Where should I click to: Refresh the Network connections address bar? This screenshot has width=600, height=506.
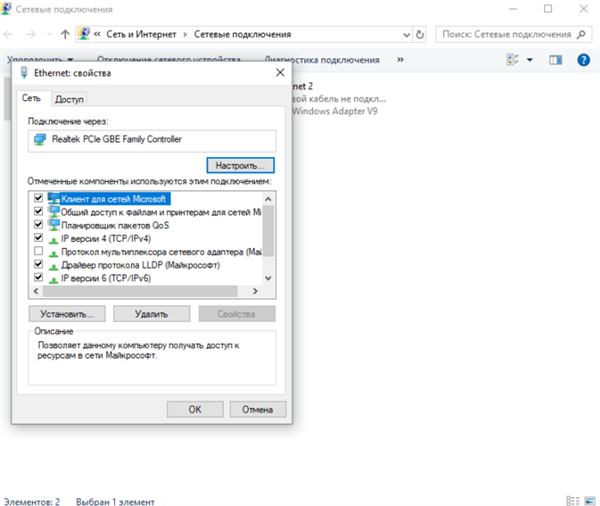pos(420,34)
